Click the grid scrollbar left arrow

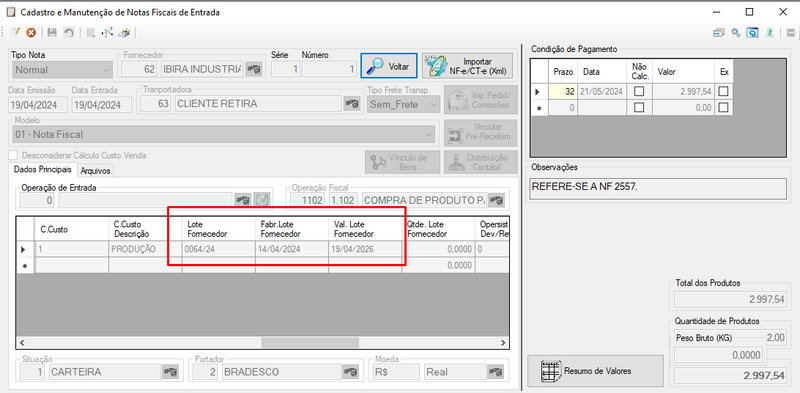[x=22, y=342]
